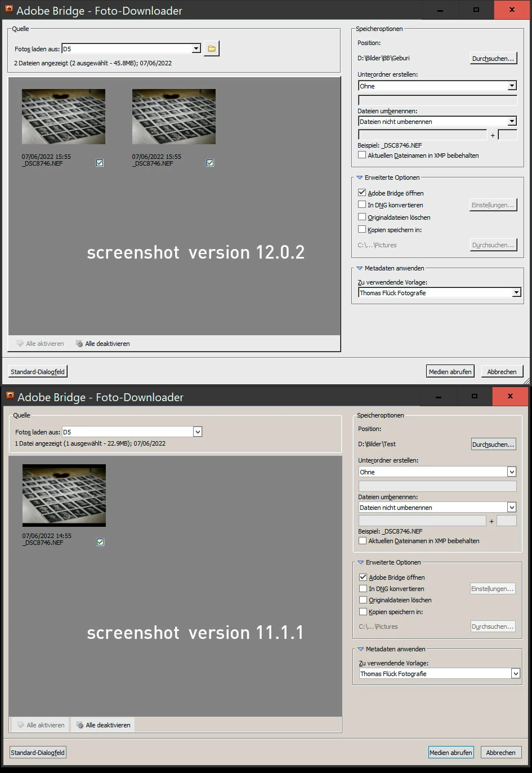The image size is (532, 773).
Task: Click the folder browse icon beside the D5 source
Action: point(212,49)
